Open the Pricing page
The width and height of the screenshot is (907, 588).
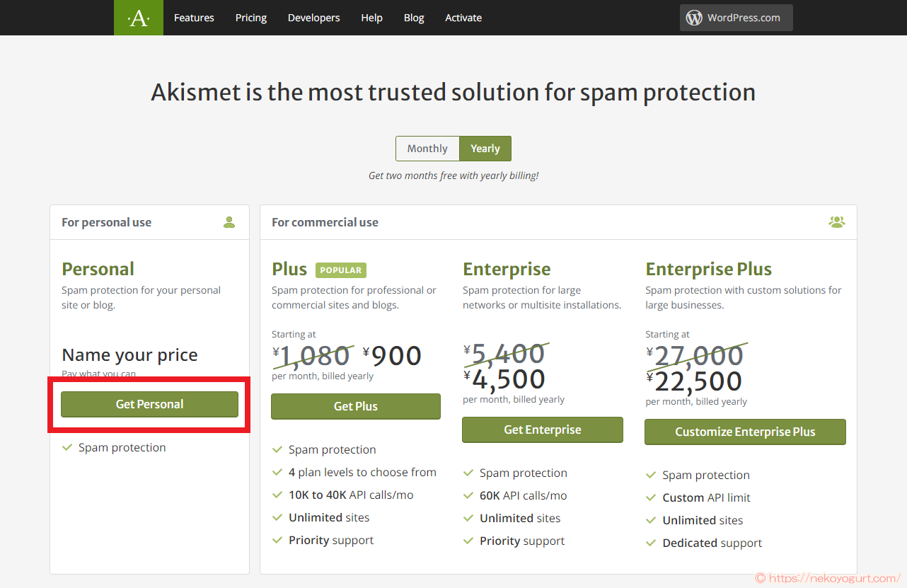tap(250, 17)
